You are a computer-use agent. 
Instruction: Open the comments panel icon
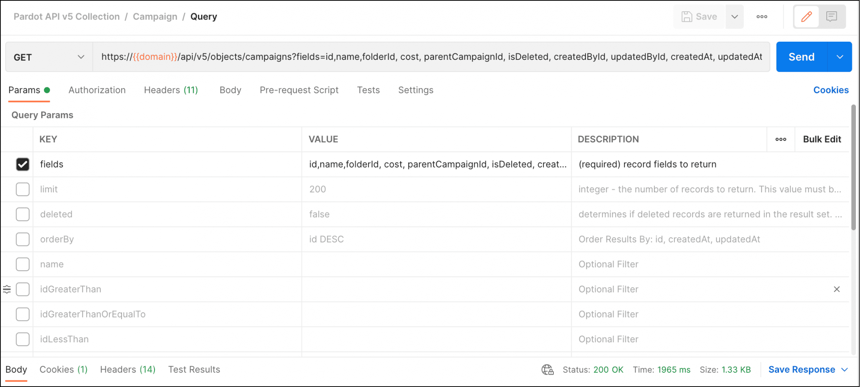(832, 17)
